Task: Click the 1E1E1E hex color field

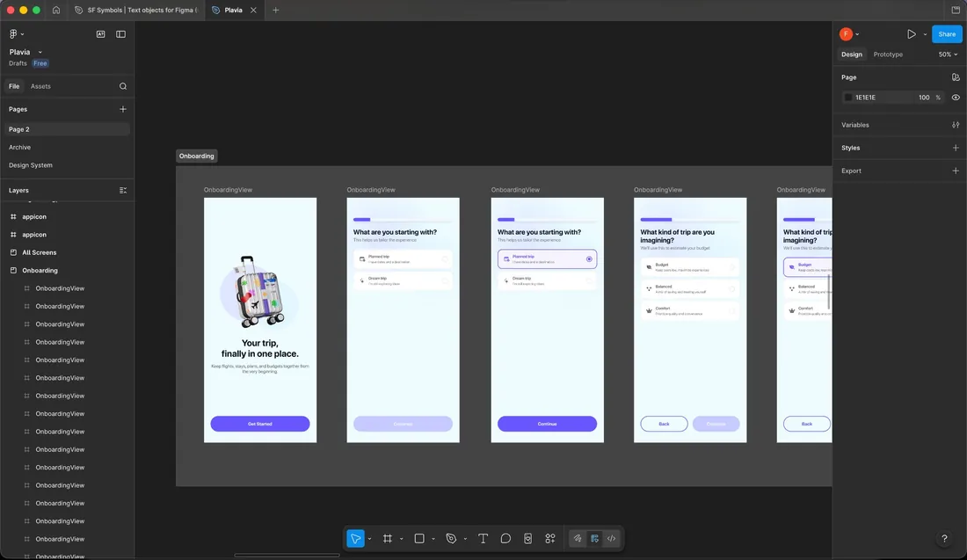Action: click(x=865, y=98)
